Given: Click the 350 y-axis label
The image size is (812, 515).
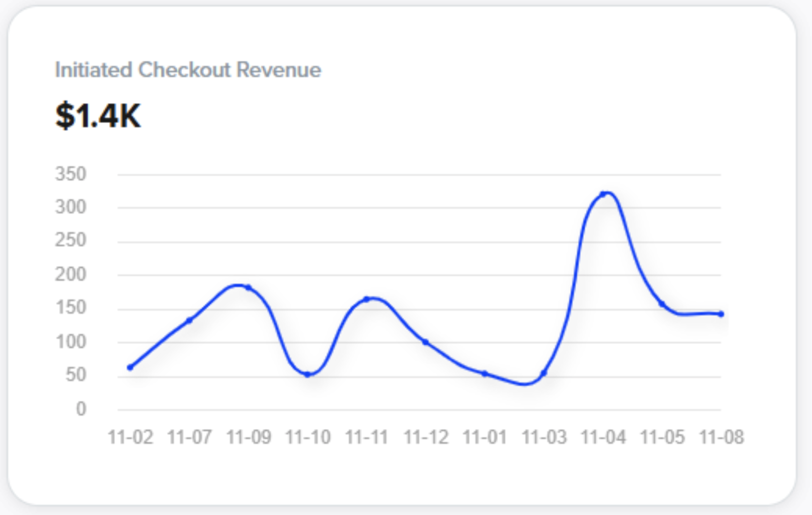Looking at the screenshot, I should [x=71, y=174].
